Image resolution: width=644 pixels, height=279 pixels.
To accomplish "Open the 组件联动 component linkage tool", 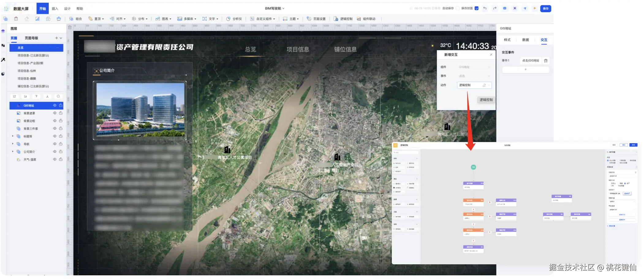I will pos(366,19).
